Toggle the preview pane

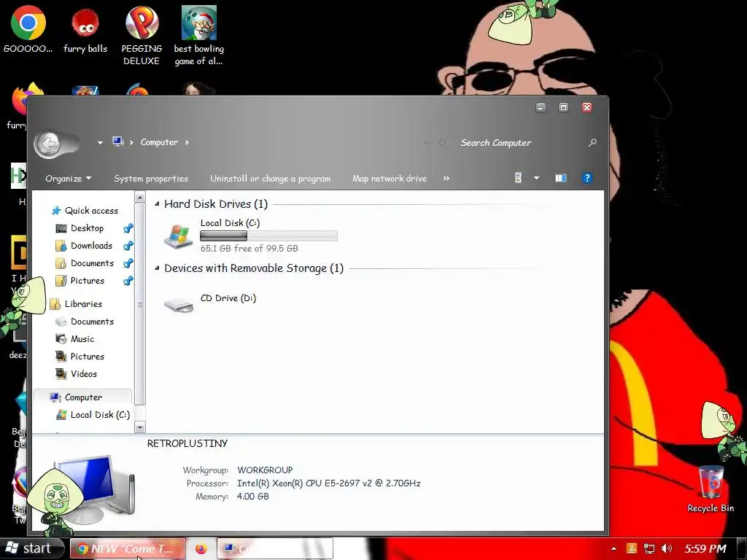(561, 178)
